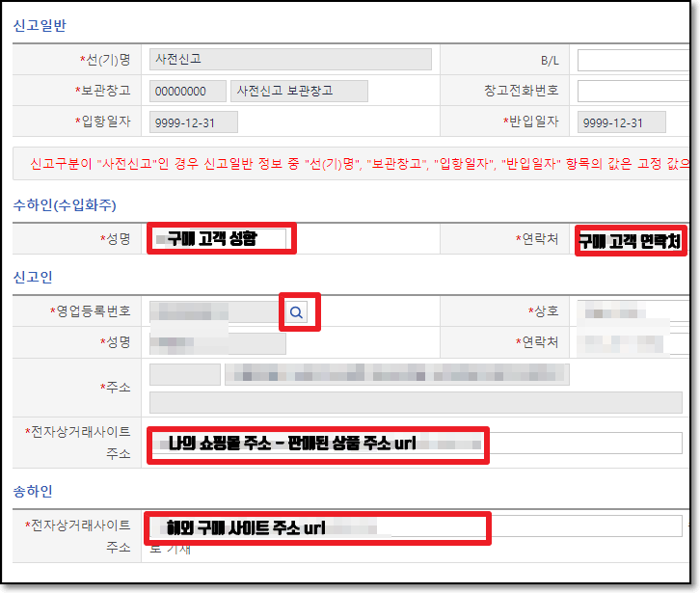Click the 신고인 전자상거래사이트 주소 field

[416, 444]
